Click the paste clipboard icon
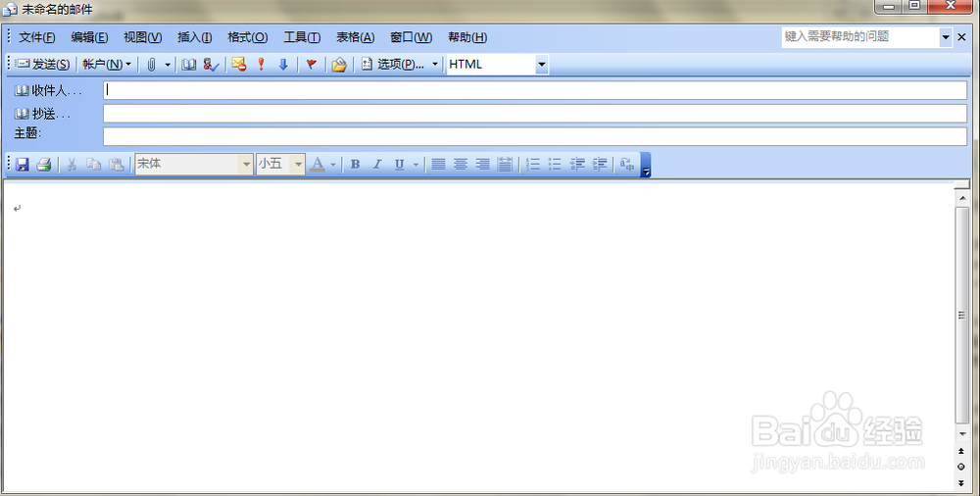 [117, 165]
